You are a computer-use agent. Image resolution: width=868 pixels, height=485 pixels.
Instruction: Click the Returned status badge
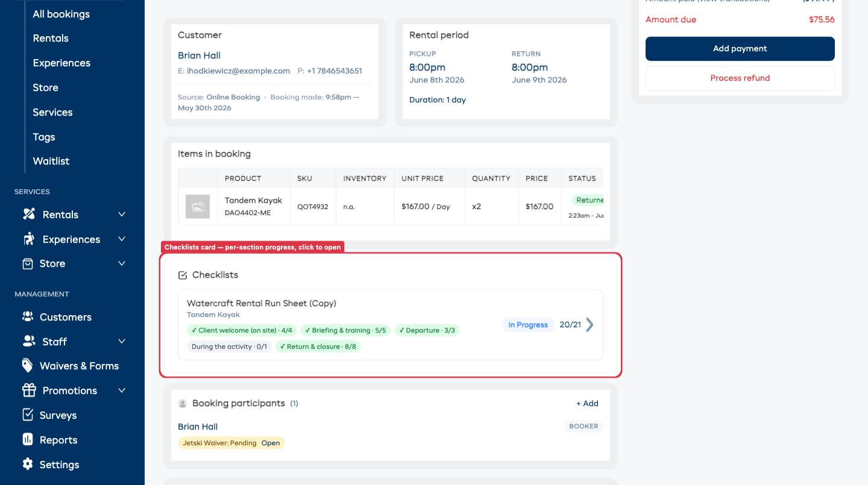tap(588, 200)
